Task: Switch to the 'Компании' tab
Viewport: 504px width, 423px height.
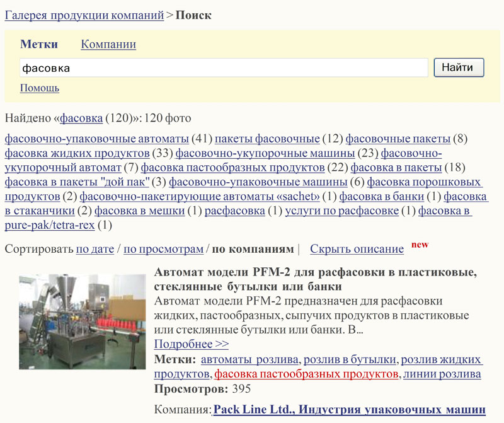Action: click(x=108, y=44)
